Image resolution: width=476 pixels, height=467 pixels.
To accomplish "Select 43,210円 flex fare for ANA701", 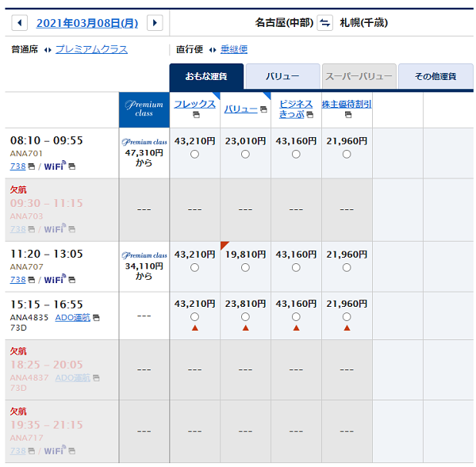I will tap(194, 154).
